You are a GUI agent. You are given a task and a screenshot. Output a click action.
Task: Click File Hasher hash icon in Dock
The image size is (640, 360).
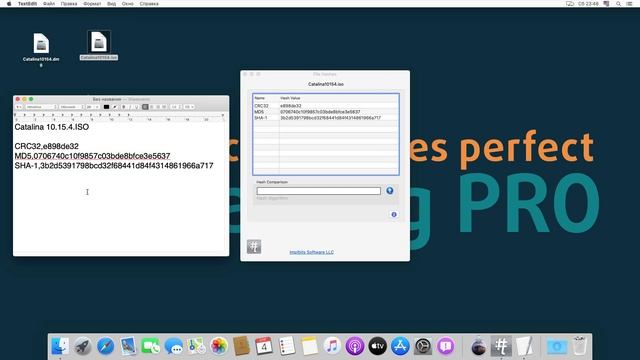(501, 347)
